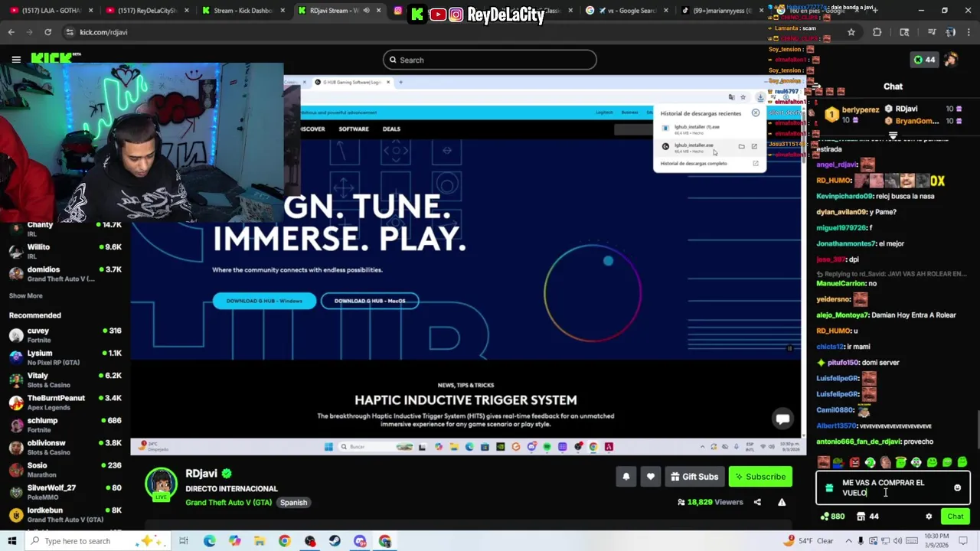This screenshot has width=980, height=551.
Task: Open the support chat bubble on stream
Action: 782,419
